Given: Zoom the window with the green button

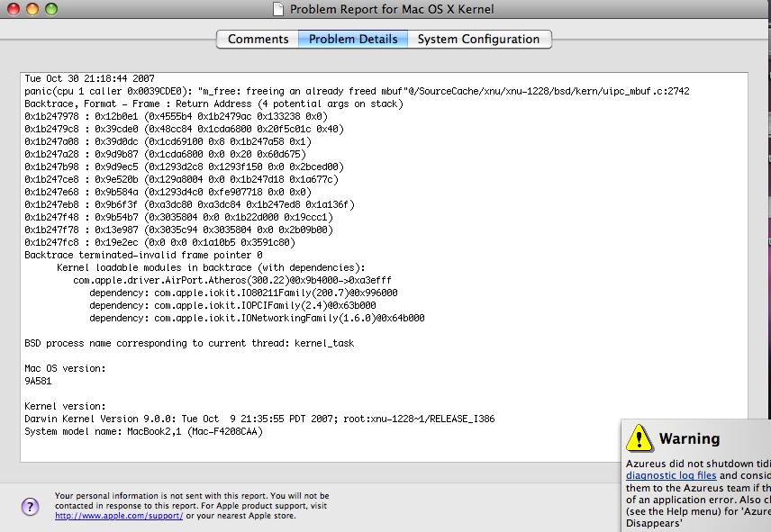Looking at the screenshot, I should point(51,9).
